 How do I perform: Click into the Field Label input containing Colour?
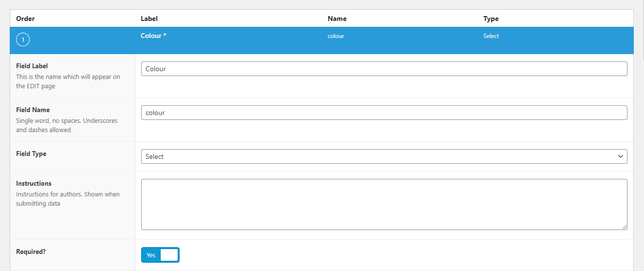pos(384,69)
